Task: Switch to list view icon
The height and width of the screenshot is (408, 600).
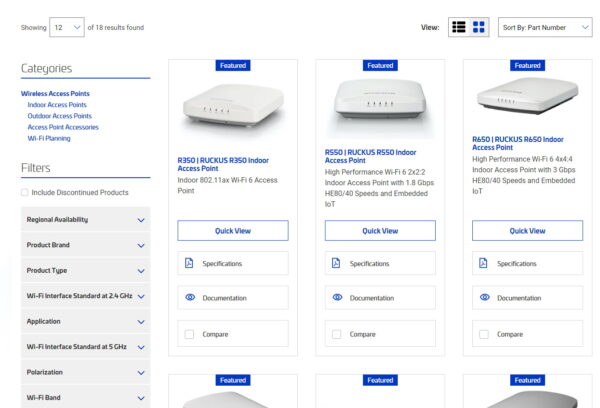Action: click(x=459, y=27)
